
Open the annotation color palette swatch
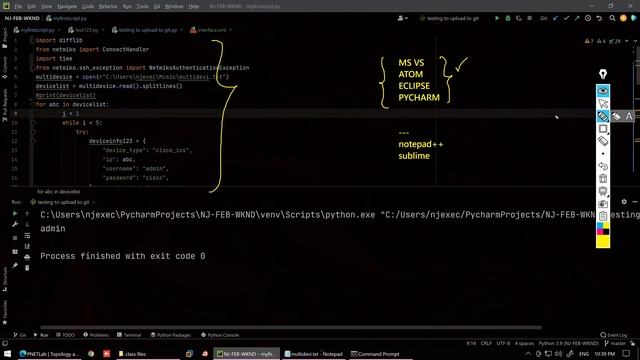603,229
